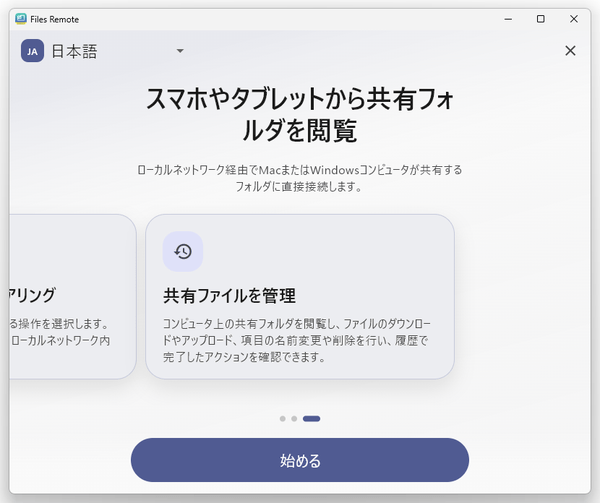Close the onboarding panel with X
The image size is (600, 503).
570,50
